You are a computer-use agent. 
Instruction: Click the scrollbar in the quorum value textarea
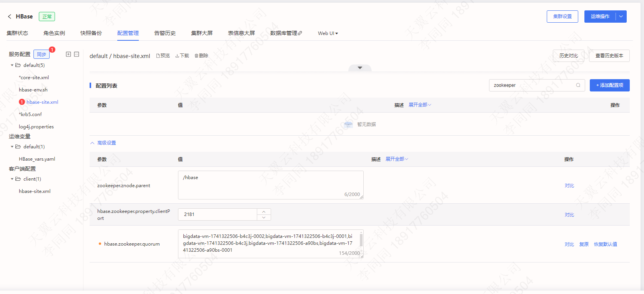[361, 240]
